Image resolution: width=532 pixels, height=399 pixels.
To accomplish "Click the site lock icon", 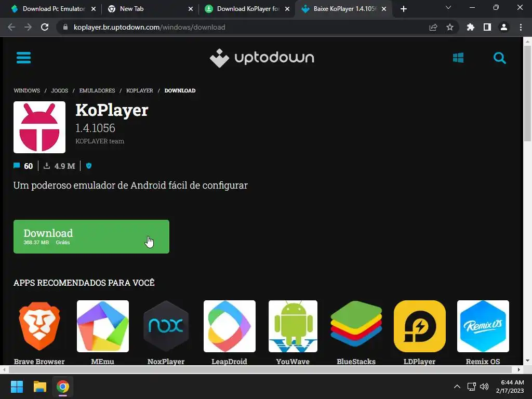I will pyautogui.click(x=65, y=27).
